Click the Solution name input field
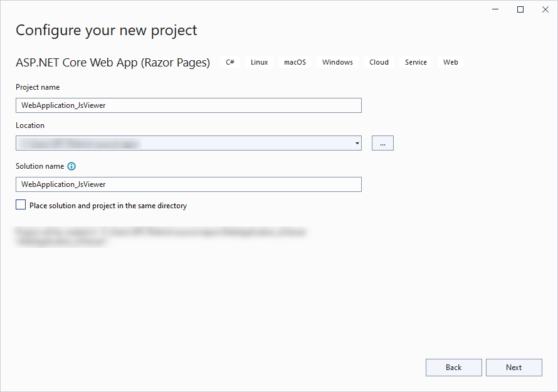Image resolution: width=558 pixels, height=392 pixels. 189,184
